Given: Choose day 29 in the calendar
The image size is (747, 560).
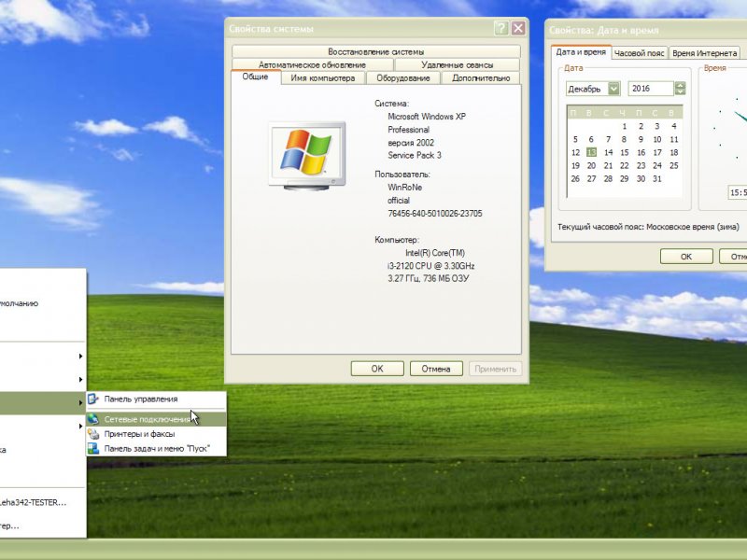Looking at the screenshot, I should click(624, 178).
